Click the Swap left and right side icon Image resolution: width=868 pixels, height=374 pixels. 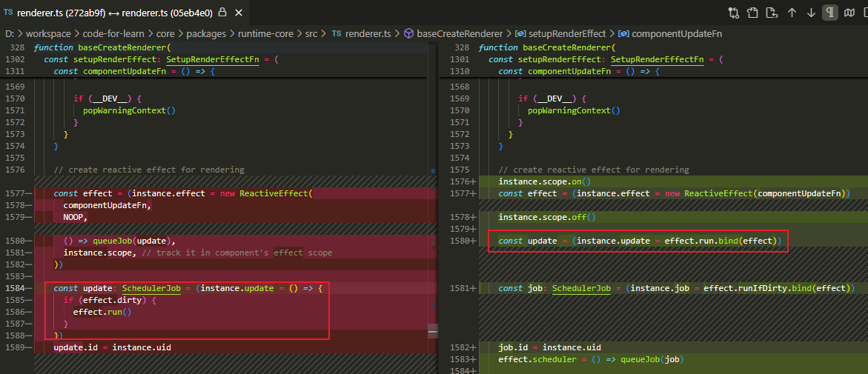point(734,12)
